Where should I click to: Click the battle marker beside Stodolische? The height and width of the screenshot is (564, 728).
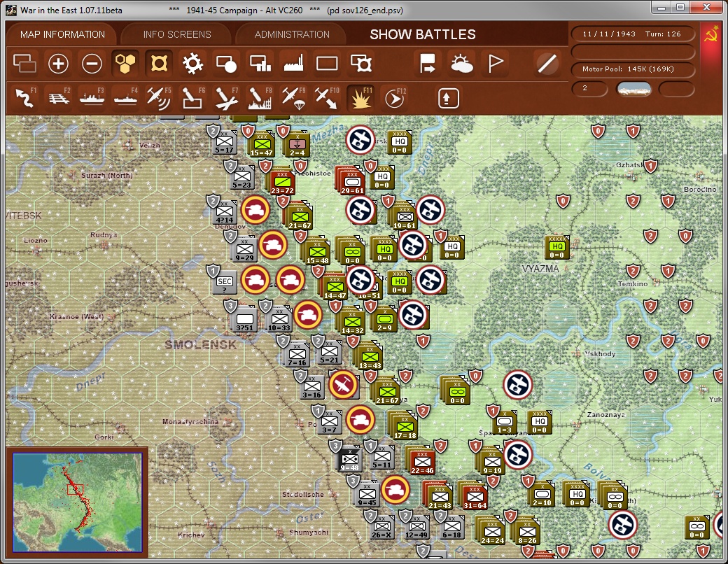tap(395, 490)
